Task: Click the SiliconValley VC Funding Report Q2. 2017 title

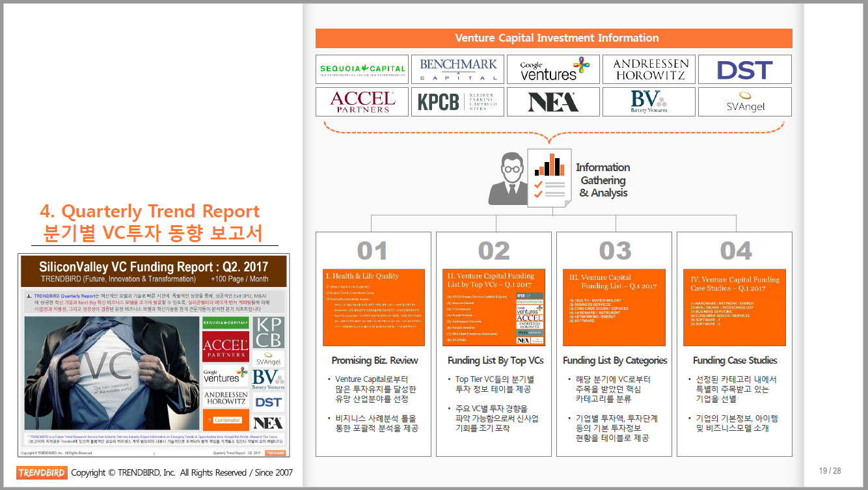Action: (x=154, y=267)
